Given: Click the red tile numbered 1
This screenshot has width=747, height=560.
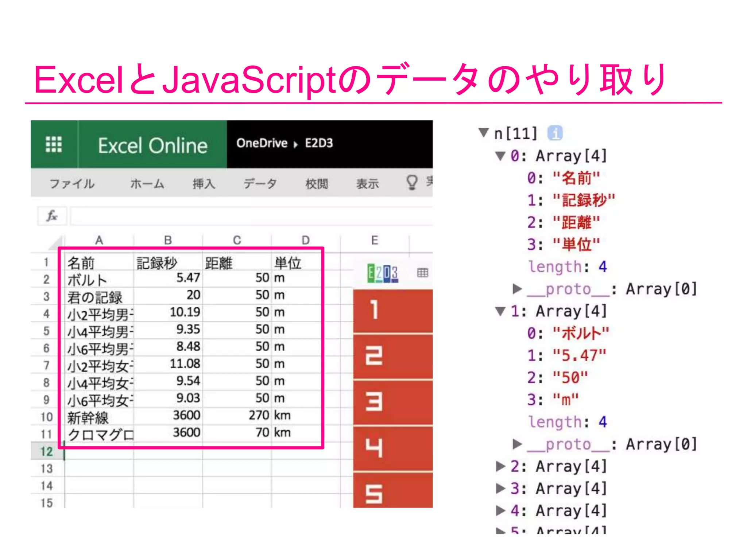Looking at the screenshot, I should 393,311.
